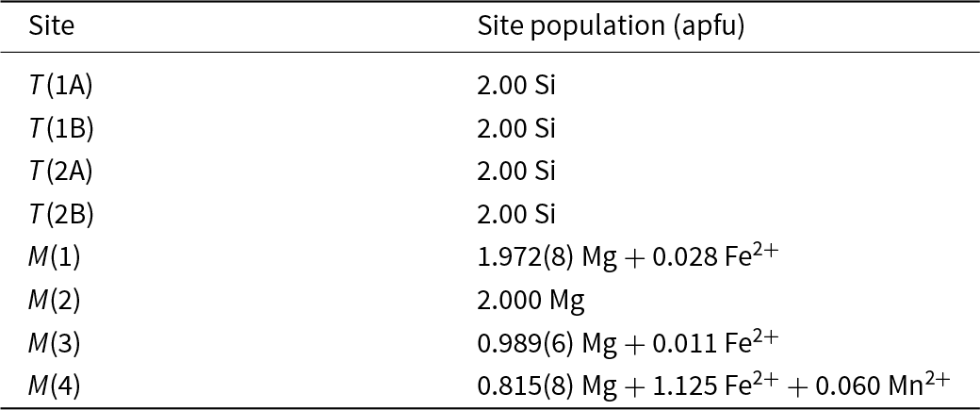The height and width of the screenshot is (410, 980).
Task: Click the "2.00 Si" value for T(2A)
Action: pos(516,172)
